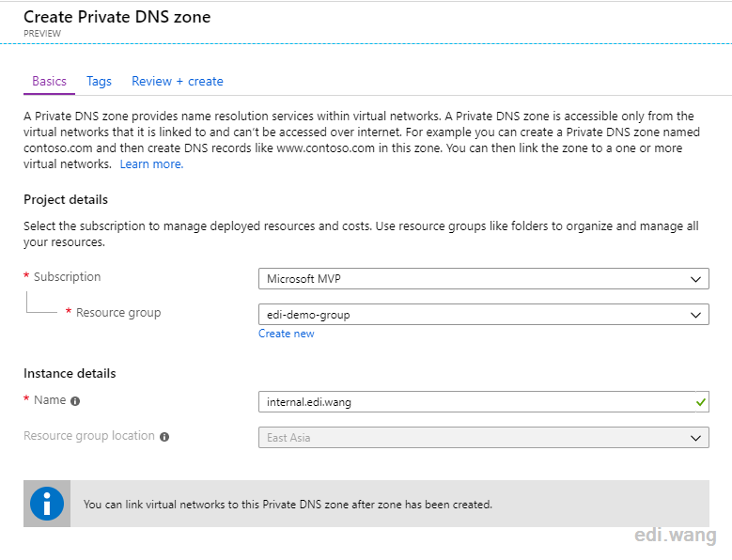Click into the Name input field
The height and width of the screenshot is (560, 732).
(484, 402)
